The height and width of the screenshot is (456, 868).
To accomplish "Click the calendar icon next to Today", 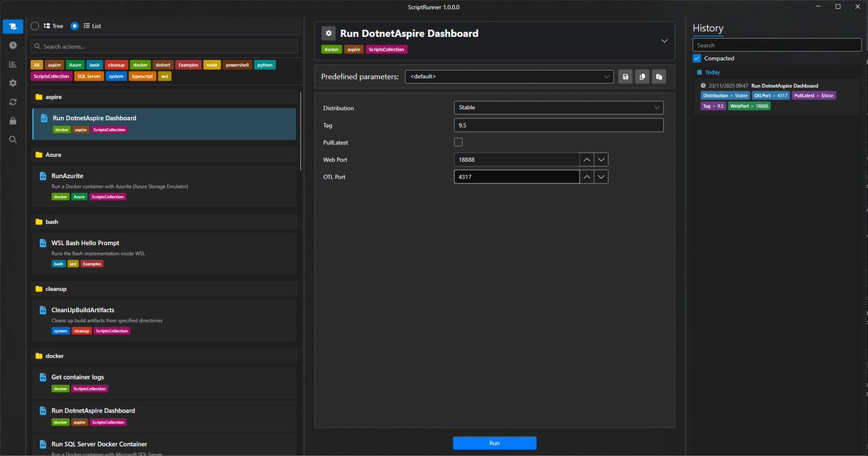I will (699, 73).
